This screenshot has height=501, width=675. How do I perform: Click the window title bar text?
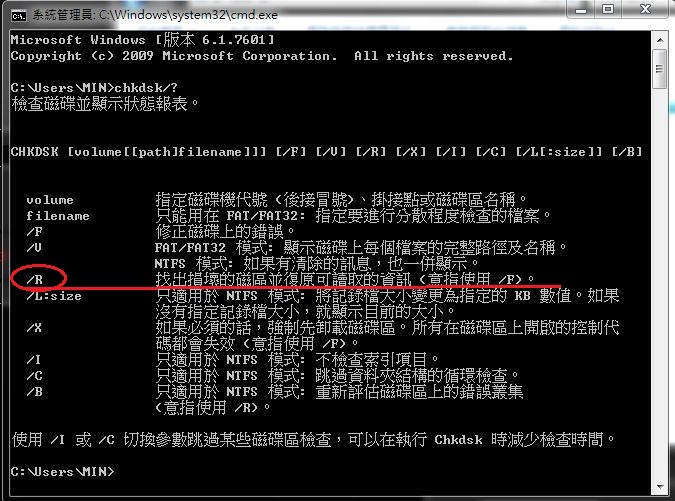[x=155, y=15]
